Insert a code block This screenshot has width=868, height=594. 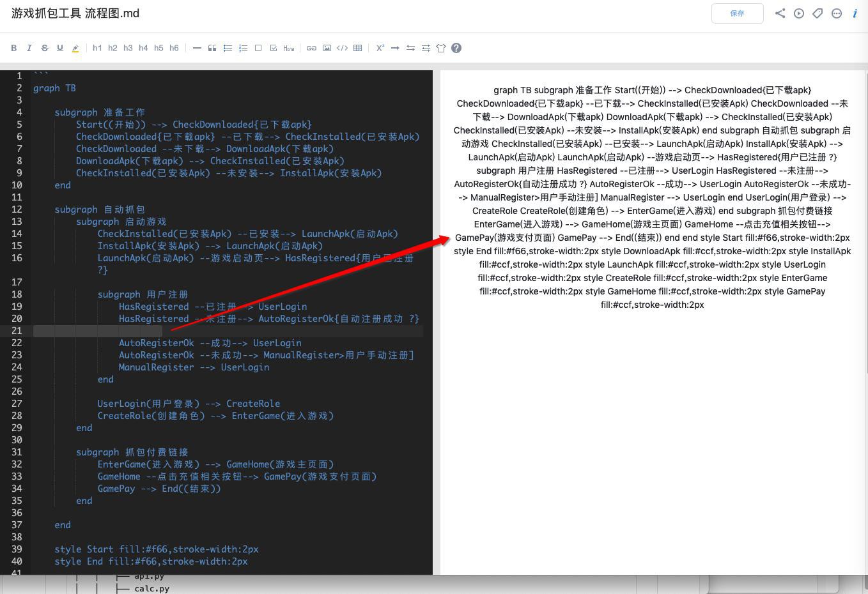[342, 48]
